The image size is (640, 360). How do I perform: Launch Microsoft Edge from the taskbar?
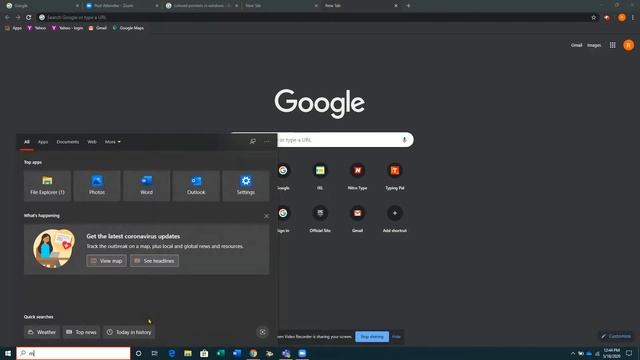(171, 353)
